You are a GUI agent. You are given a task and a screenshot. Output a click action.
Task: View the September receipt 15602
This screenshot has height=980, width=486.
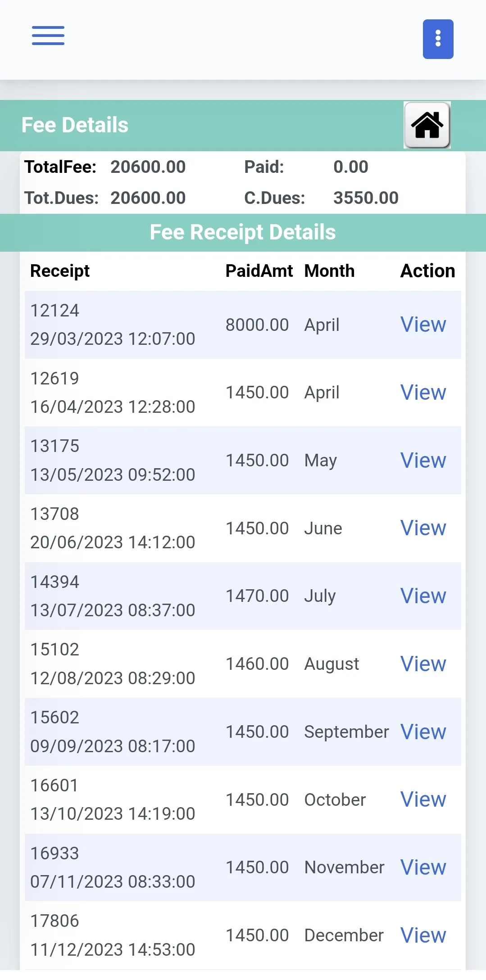click(x=423, y=732)
